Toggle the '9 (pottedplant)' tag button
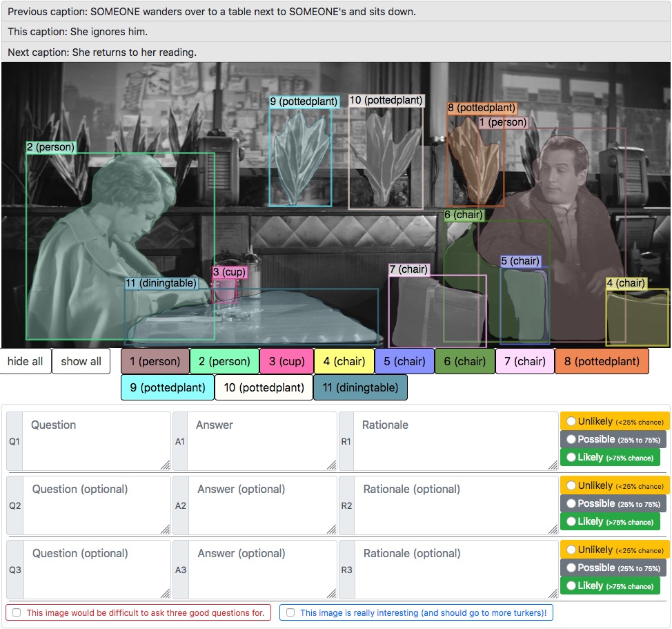 tap(168, 387)
